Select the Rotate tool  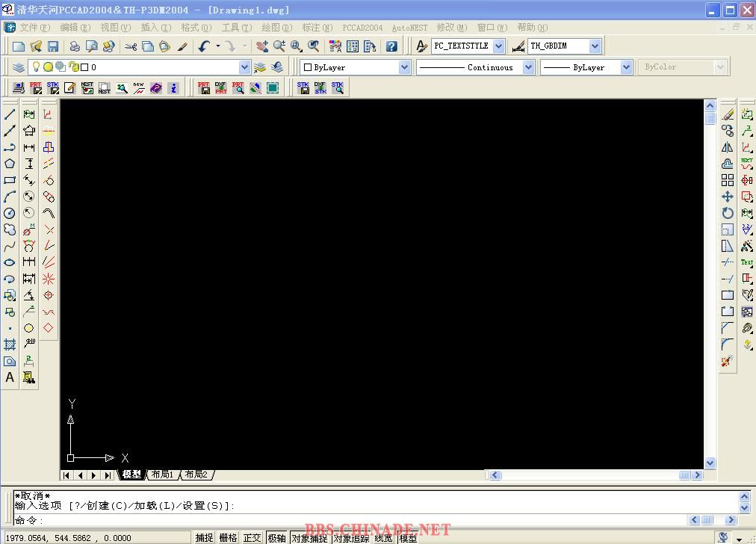coord(728,213)
